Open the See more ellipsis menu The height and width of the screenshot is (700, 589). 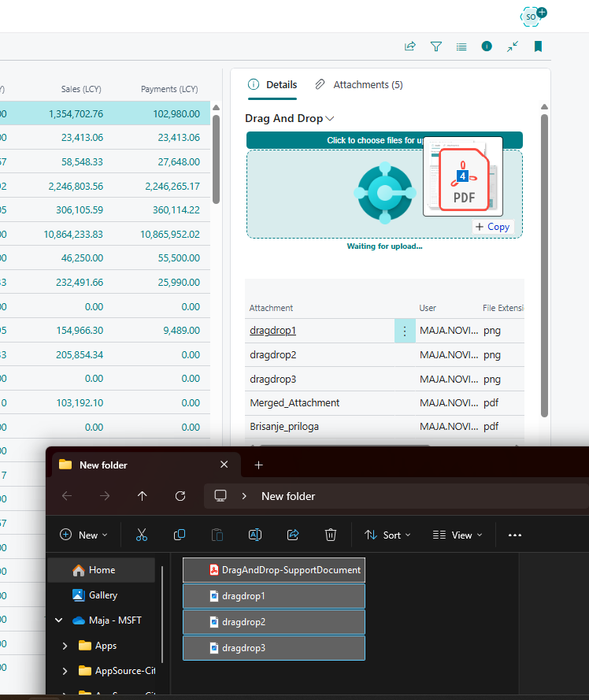pos(515,535)
